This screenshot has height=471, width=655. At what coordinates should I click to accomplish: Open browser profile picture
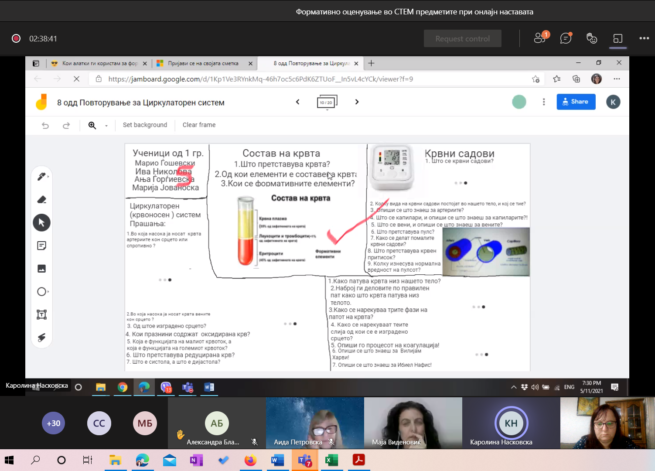[596, 79]
